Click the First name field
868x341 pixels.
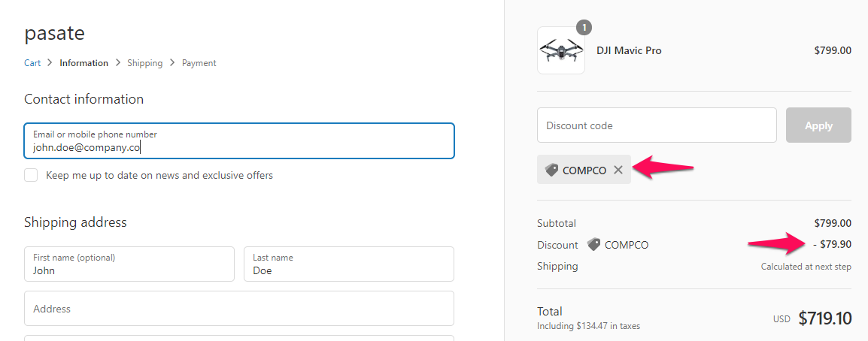[x=129, y=264]
